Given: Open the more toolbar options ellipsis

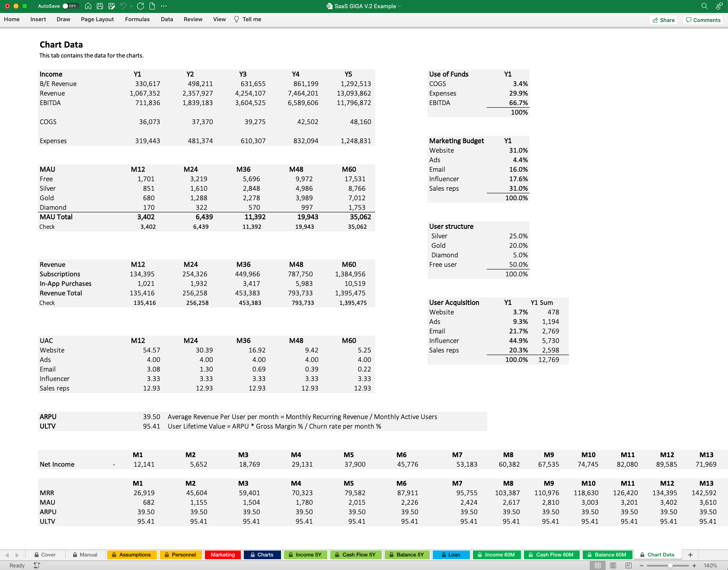Looking at the screenshot, I should click(164, 6).
